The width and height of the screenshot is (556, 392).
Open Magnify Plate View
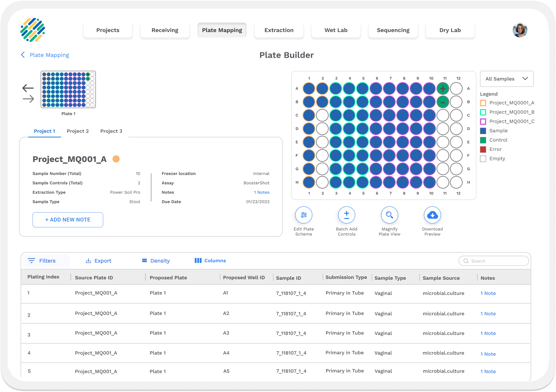click(389, 215)
